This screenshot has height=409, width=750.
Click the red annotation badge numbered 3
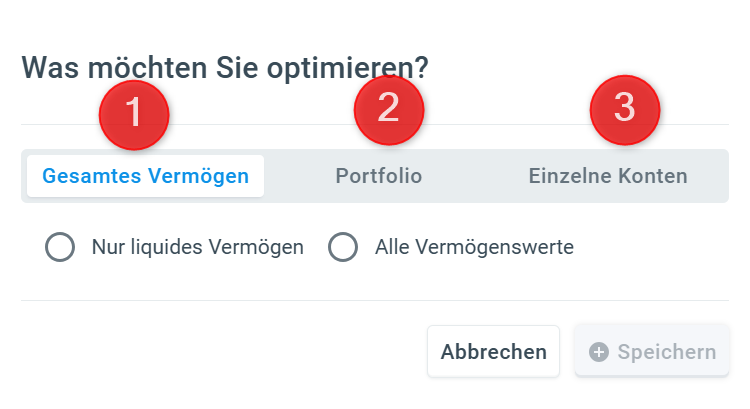625,110
